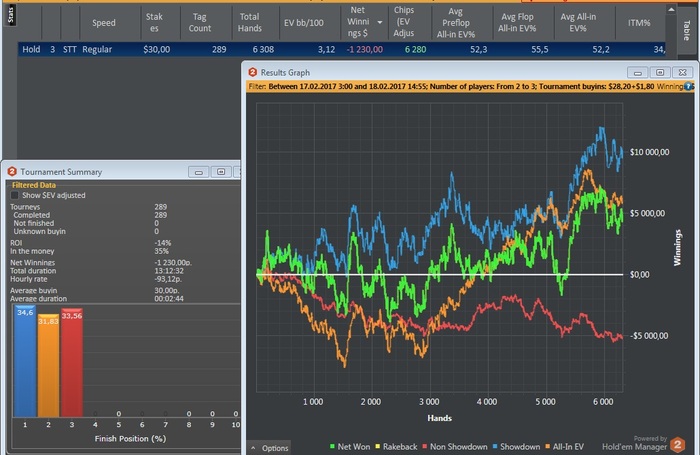Sort by Avg Flop All-in EV% column
The width and height of the screenshot is (700, 455).
click(517, 22)
